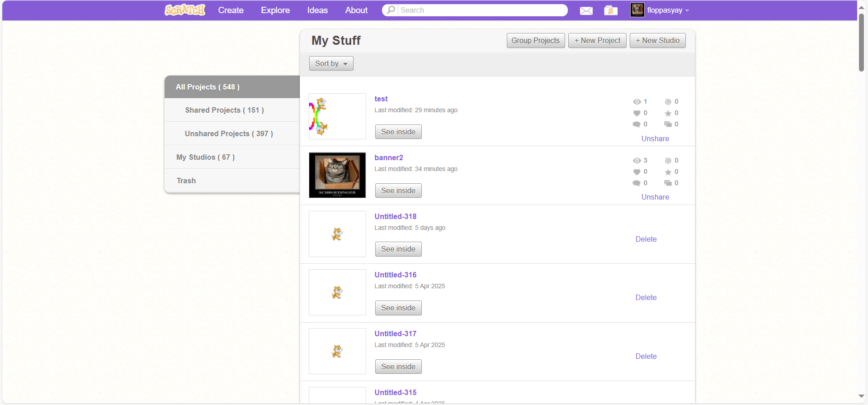Image resolution: width=868 pixels, height=405 pixels.
Task: Click loves heart icon for test project
Action: coord(637,113)
